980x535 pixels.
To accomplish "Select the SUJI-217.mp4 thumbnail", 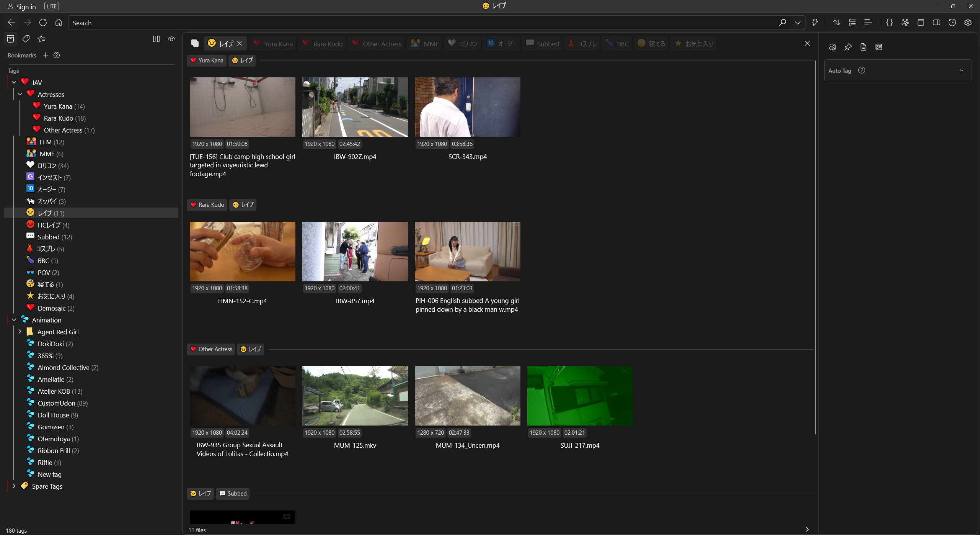I will 580,396.
